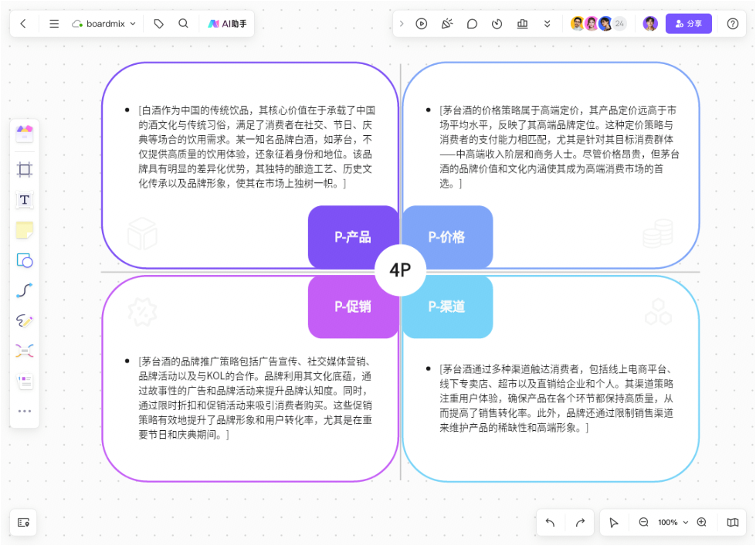Select the Frame tool

point(25,169)
